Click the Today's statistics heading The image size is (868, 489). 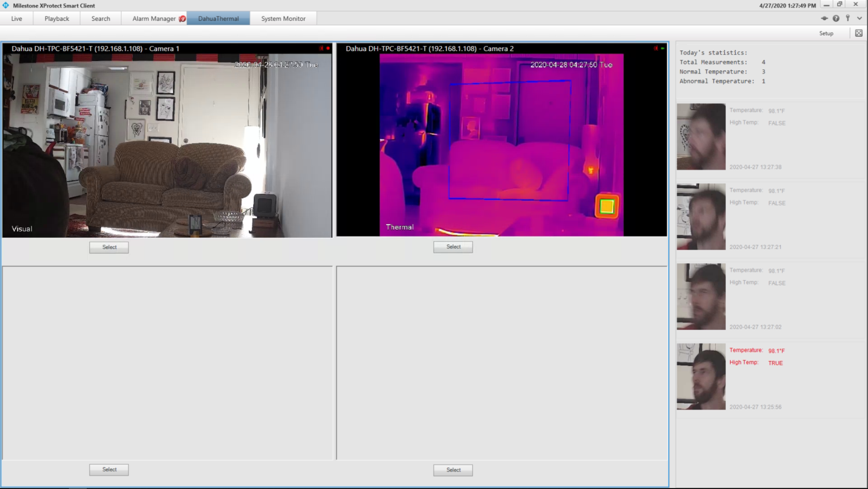click(x=713, y=53)
